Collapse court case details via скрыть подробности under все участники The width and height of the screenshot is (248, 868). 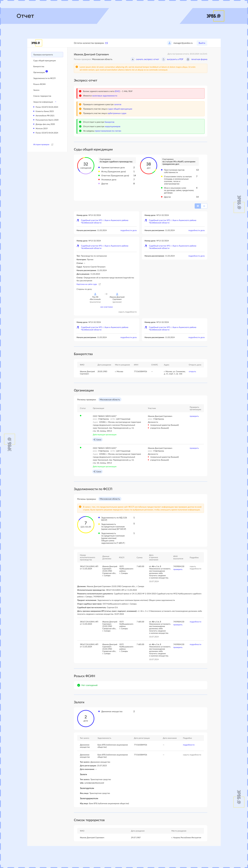point(127,312)
